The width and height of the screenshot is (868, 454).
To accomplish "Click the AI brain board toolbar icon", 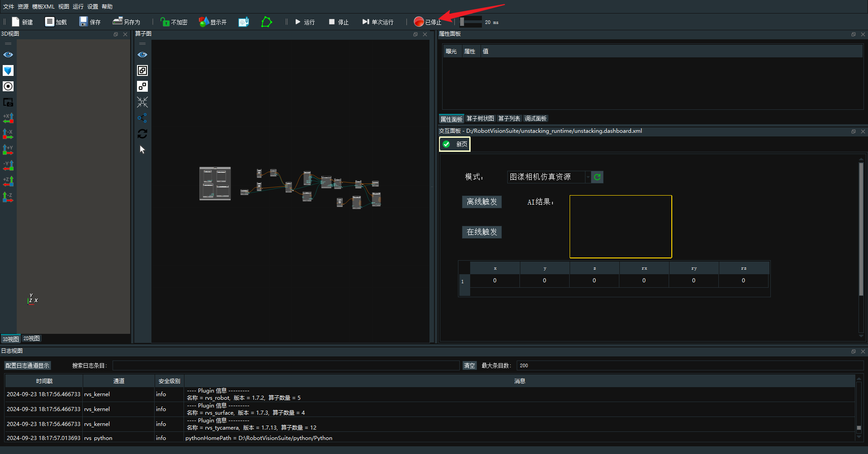I will tap(244, 22).
